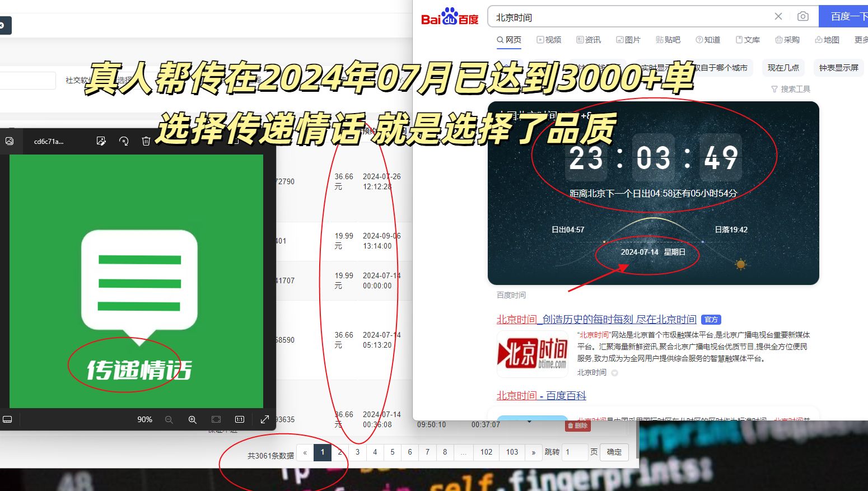Zoom in on the image with the magnifier icon
The height and width of the screenshot is (491, 868).
192,419
